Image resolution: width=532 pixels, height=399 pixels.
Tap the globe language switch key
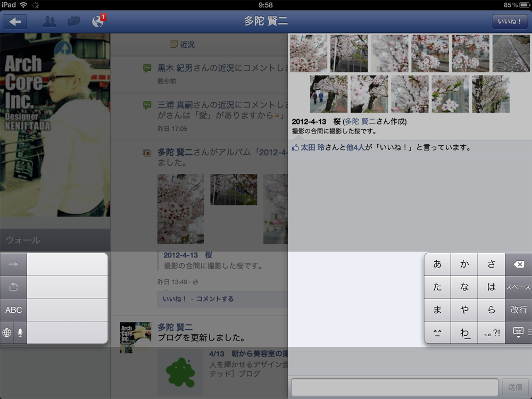click(7, 332)
